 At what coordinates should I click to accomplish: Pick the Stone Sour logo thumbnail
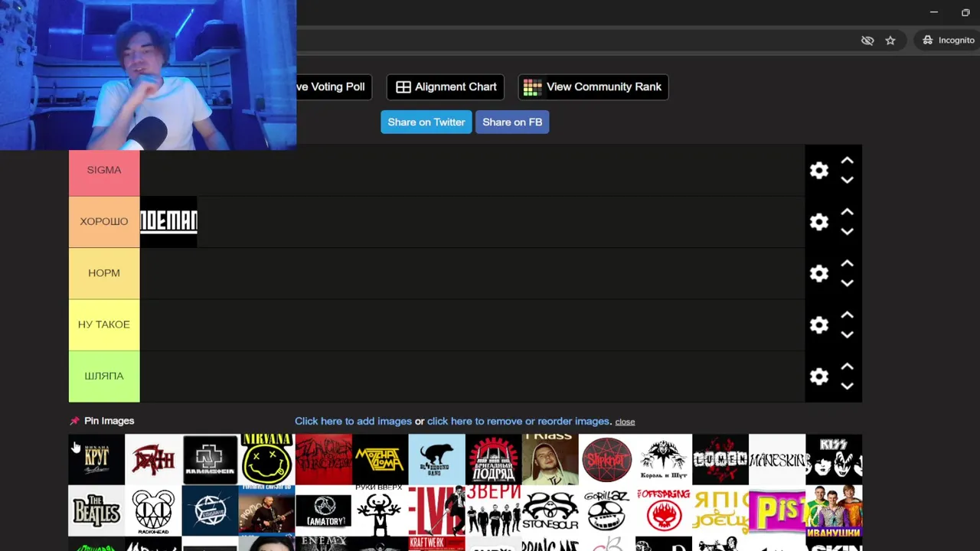[550, 510]
